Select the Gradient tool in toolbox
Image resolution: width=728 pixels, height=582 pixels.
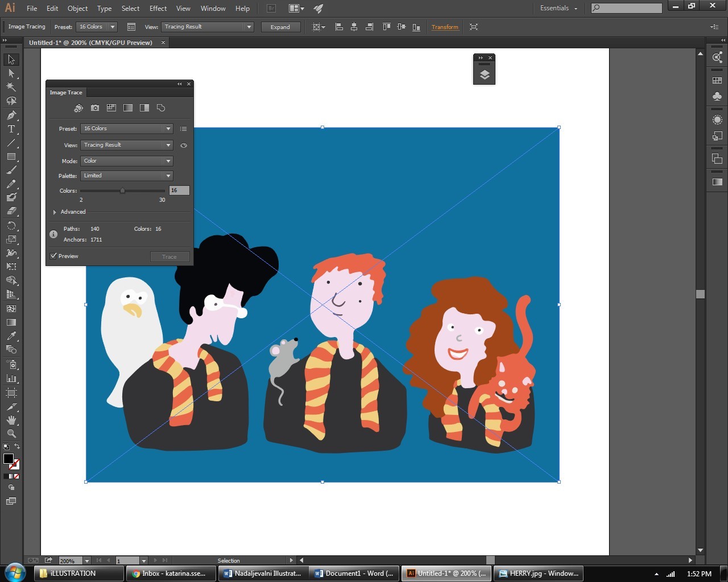pos(11,322)
